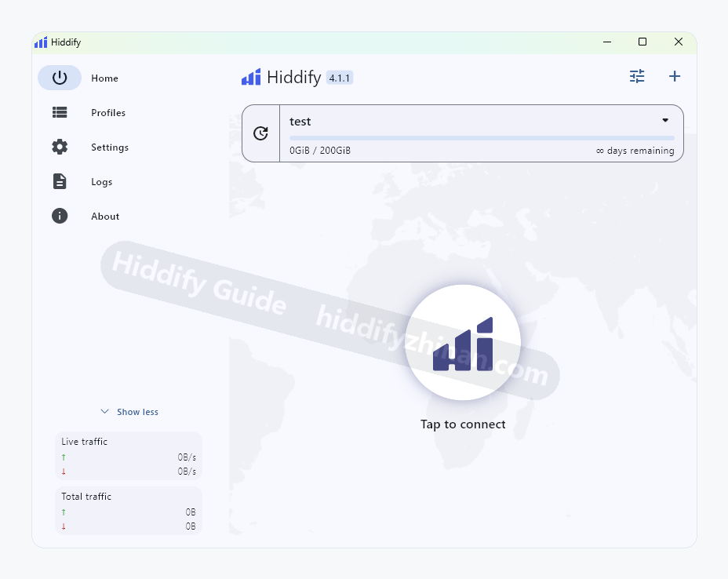Collapse sidebar stats with Show less
This screenshot has width=728, height=579.
129,412
